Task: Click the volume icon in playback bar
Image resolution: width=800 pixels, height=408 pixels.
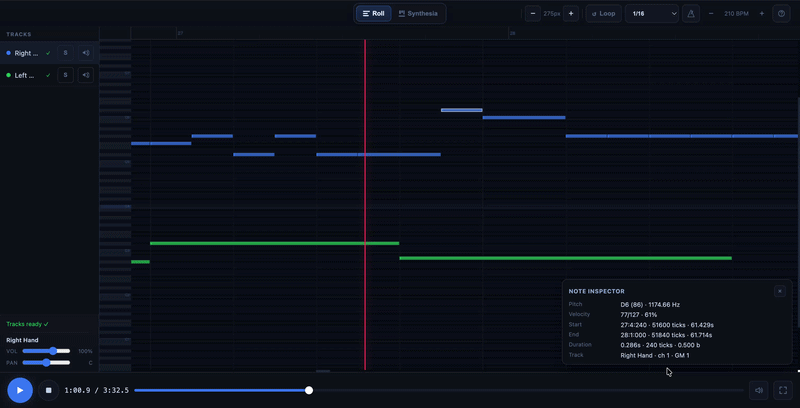Action: pyautogui.click(x=759, y=391)
